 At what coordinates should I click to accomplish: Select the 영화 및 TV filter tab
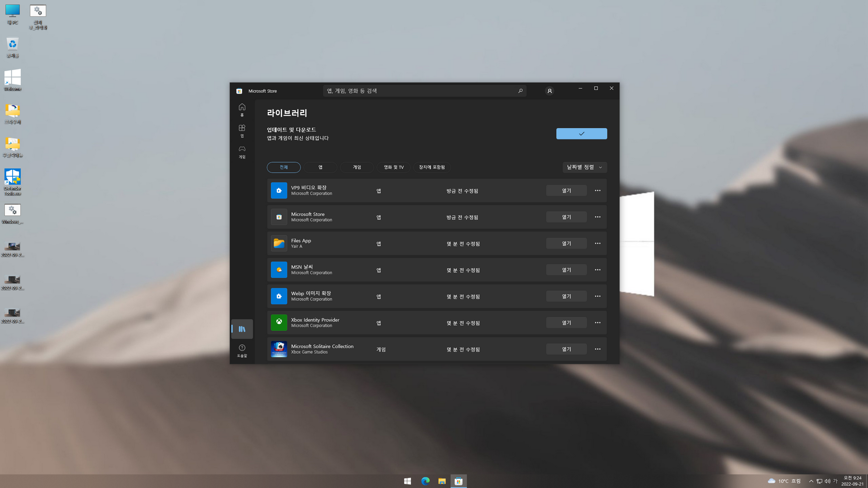[x=394, y=167]
